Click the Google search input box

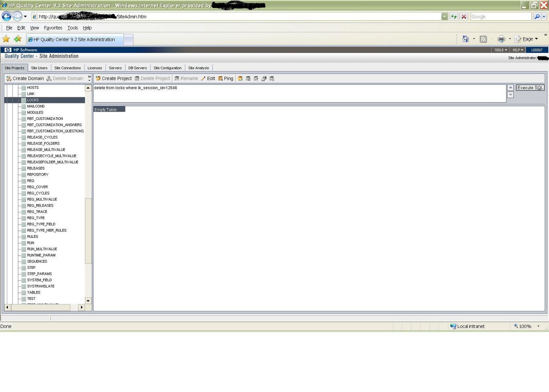[x=501, y=16]
